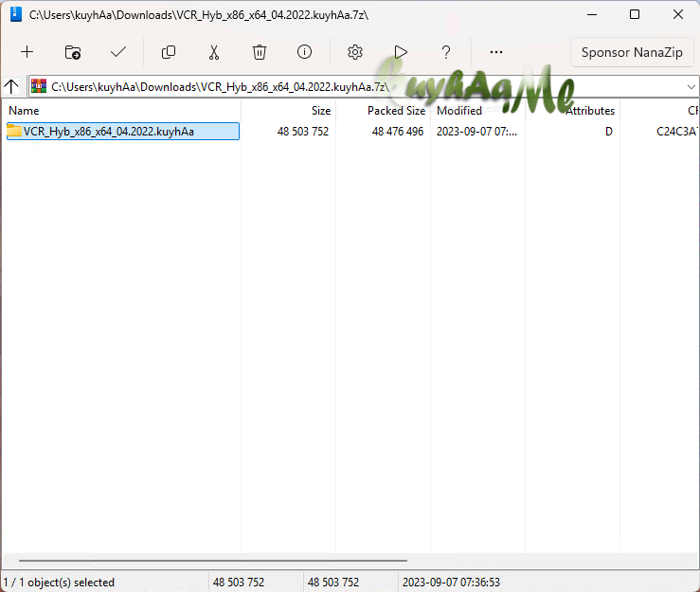700x592 pixels.
Task: Click status bar date 2023-09-07 07:36:53
Action: (x=451, y=583)
